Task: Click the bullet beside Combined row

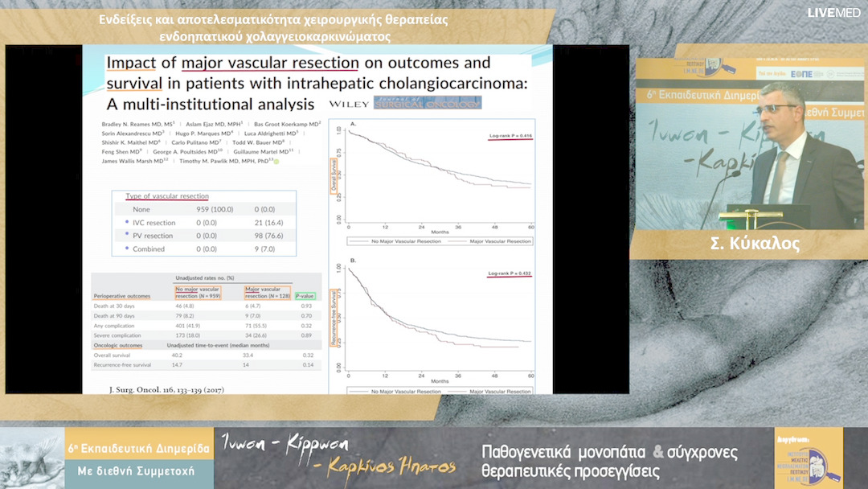Action: coord(127,249)
